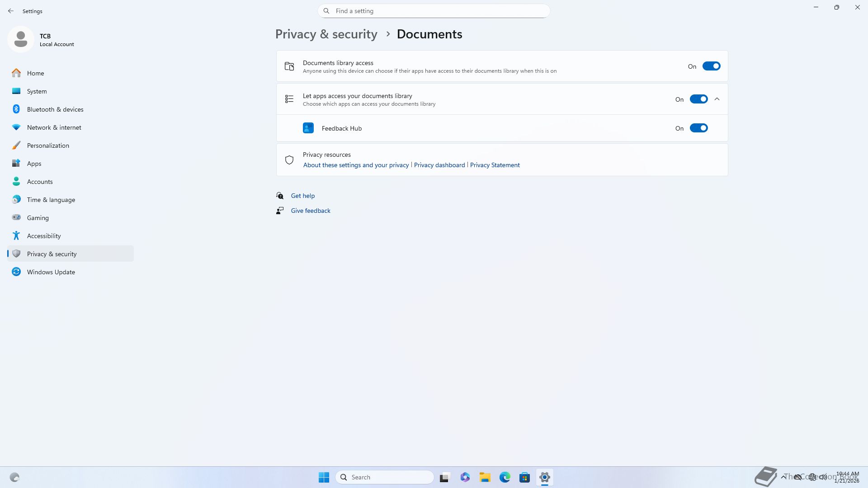Click the TCB account profile picture
Screen dimensions: 868x488
pos(21,40)
